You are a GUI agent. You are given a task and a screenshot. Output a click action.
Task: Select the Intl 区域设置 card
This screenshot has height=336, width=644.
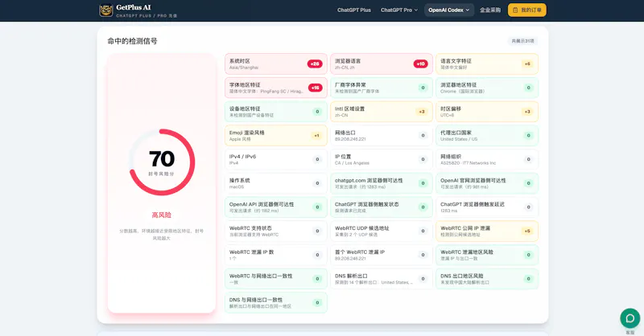coord(382,112)
